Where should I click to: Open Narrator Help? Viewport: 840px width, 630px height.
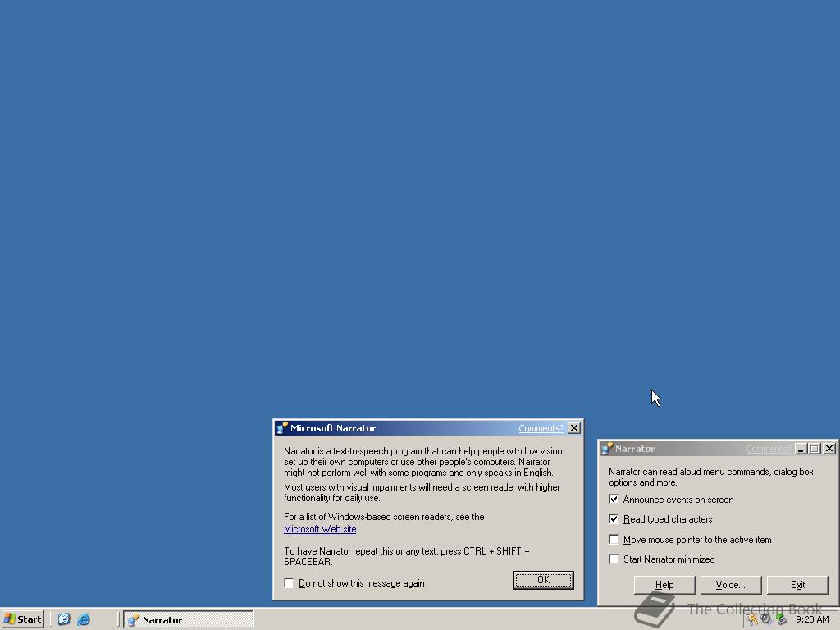point(664,585)
